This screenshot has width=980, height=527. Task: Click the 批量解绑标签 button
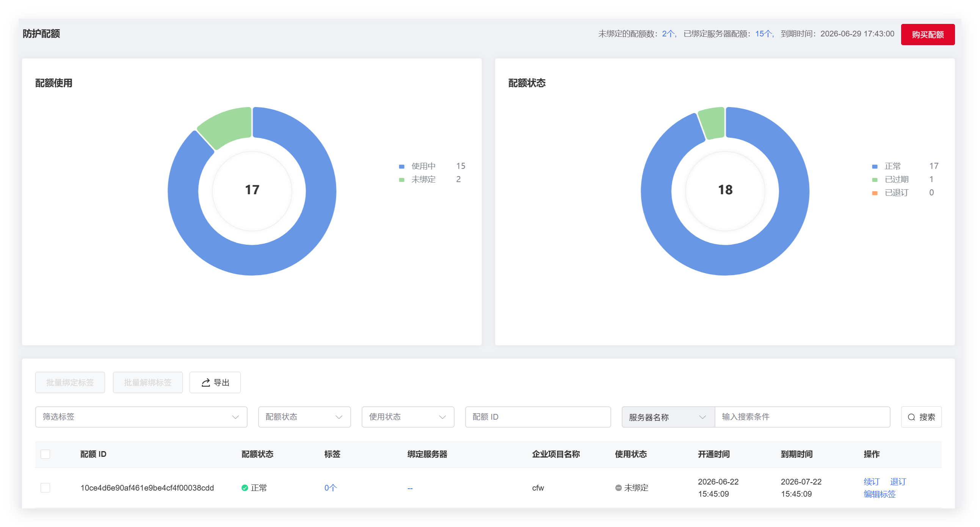coord(147,382)
